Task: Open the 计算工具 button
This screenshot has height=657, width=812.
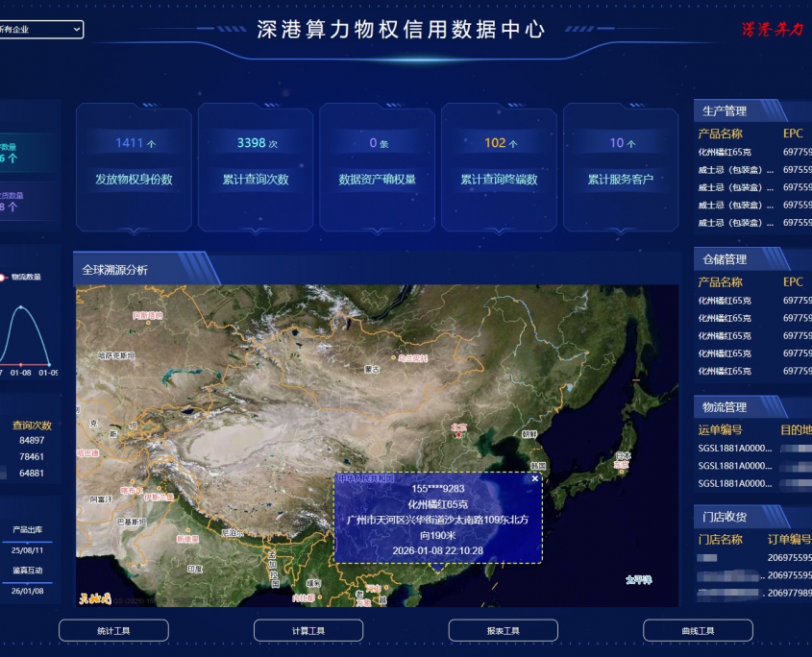Action: (x=308, y=631)
